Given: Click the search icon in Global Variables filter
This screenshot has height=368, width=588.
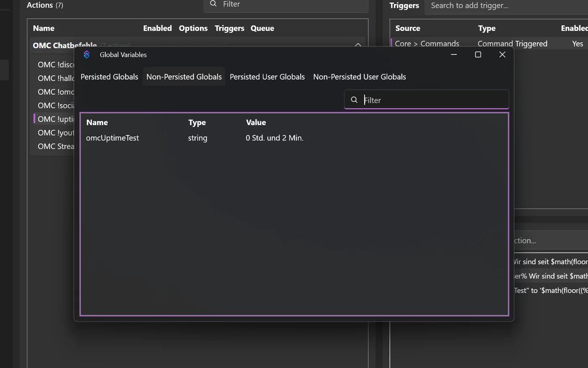Looking at the screenshot, I should [354, 100].
